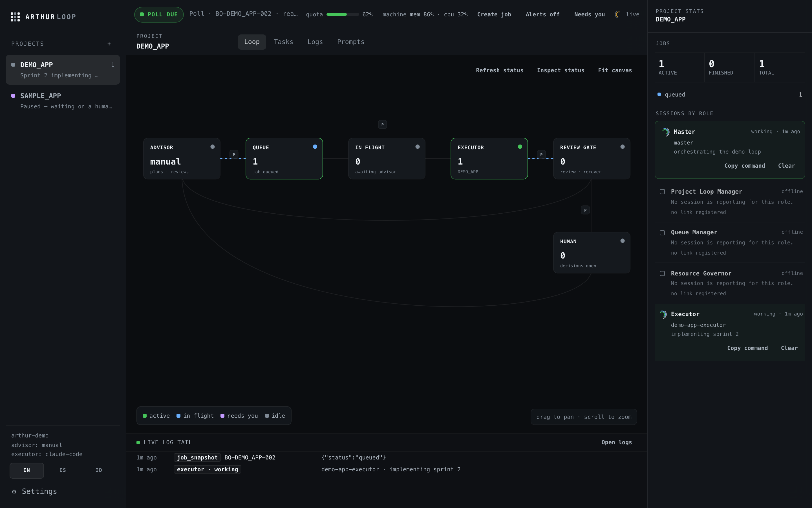Click the green Live Log Tail indicator

click(x=138, y=443)
